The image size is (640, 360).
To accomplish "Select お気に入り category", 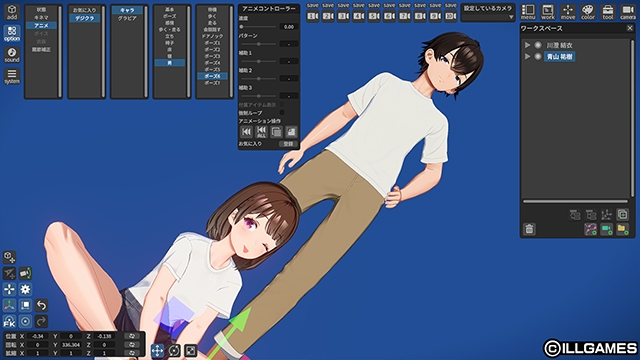I will click(x=84, y=10).
